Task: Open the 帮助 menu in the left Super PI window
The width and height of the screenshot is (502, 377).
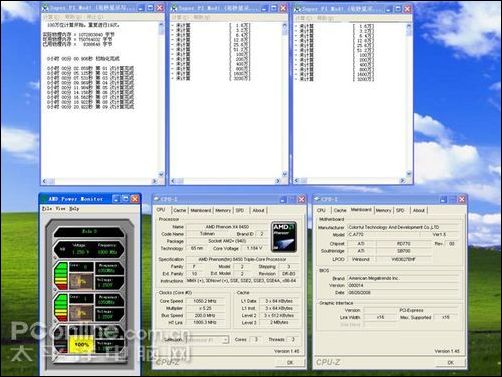Action: click(72, 17)
